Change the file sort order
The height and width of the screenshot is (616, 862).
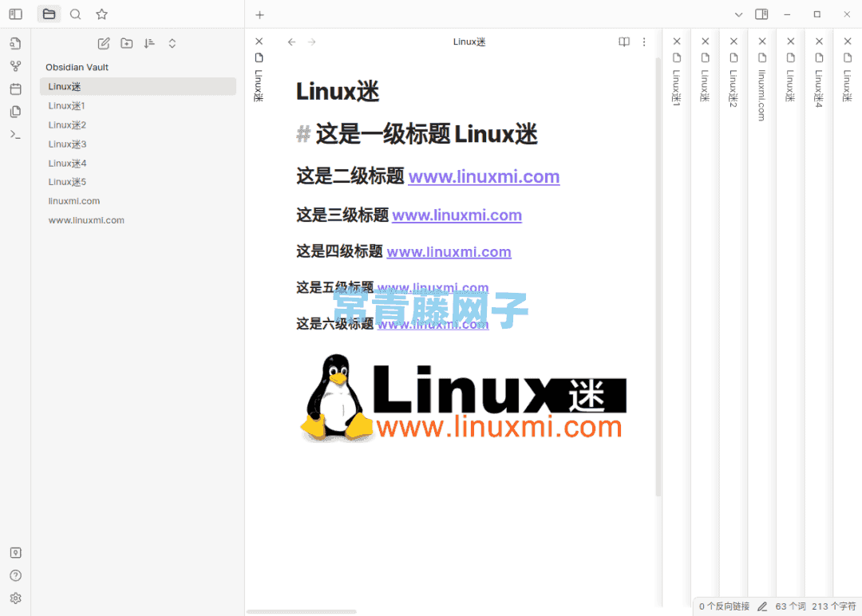coord(149,43)
